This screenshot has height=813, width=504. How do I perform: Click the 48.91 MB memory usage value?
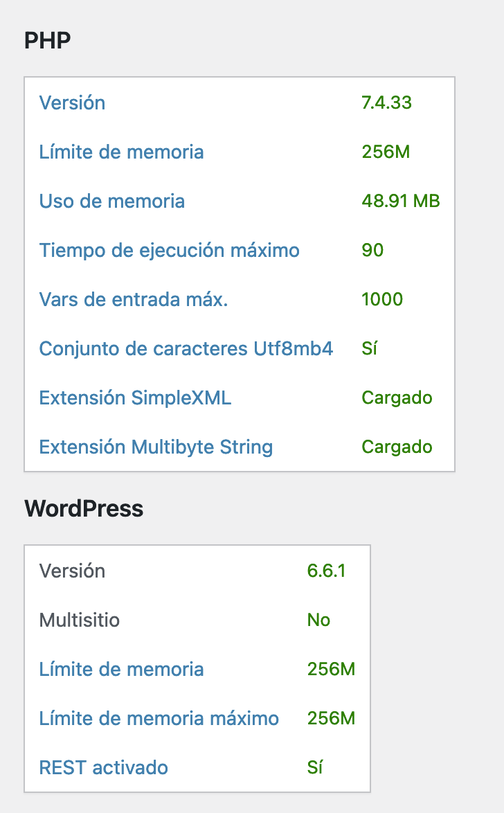pyautogui.click(x=401, y=202)
